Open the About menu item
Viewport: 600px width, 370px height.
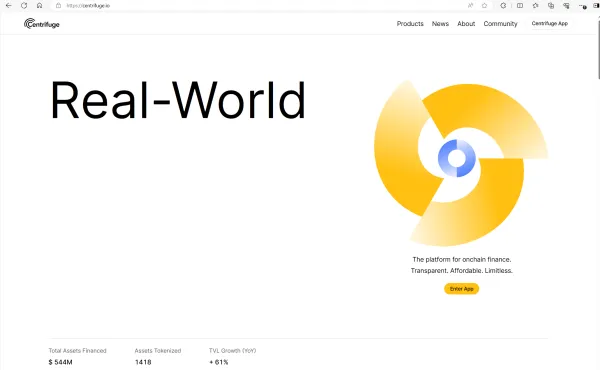tap(466, 24)
